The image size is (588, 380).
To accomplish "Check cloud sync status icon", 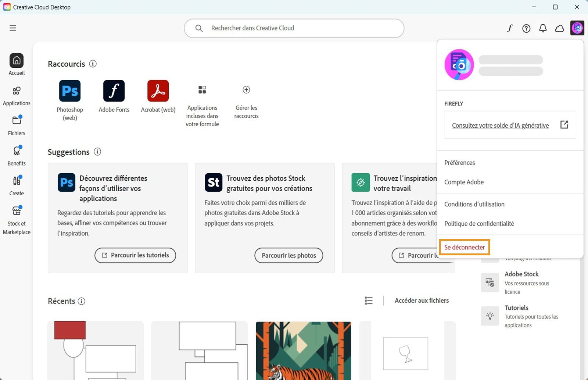I will click(x=559, y=28).
